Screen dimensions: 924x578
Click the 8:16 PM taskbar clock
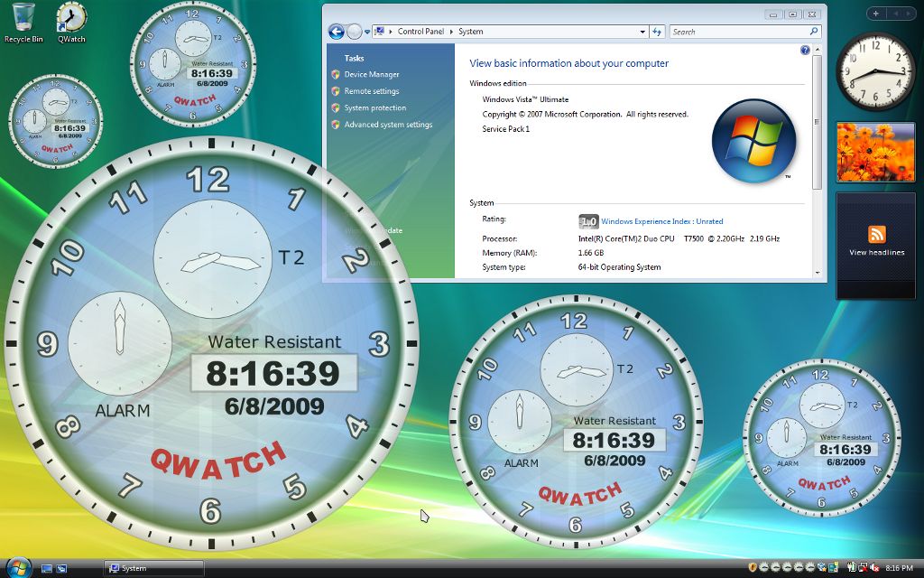pos(900,569)
